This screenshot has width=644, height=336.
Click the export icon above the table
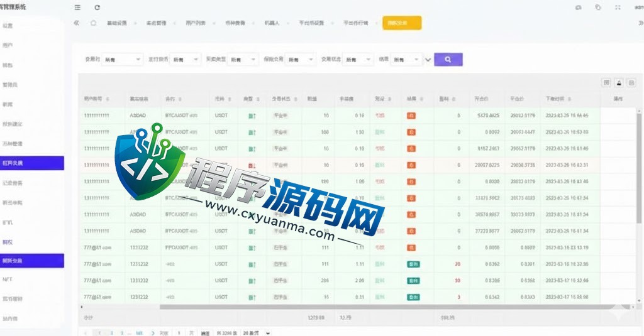[619, 82]
